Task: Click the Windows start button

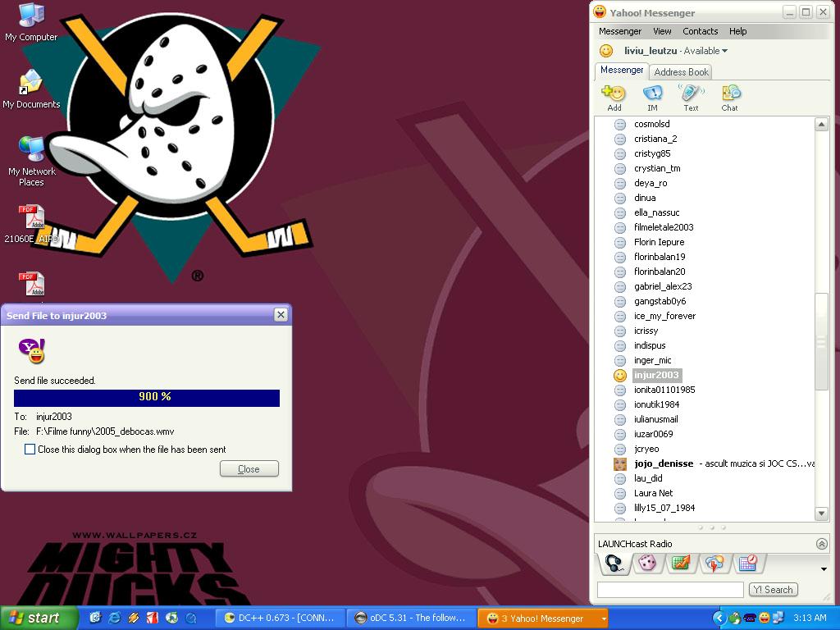Action: click(x=39, y=619)
